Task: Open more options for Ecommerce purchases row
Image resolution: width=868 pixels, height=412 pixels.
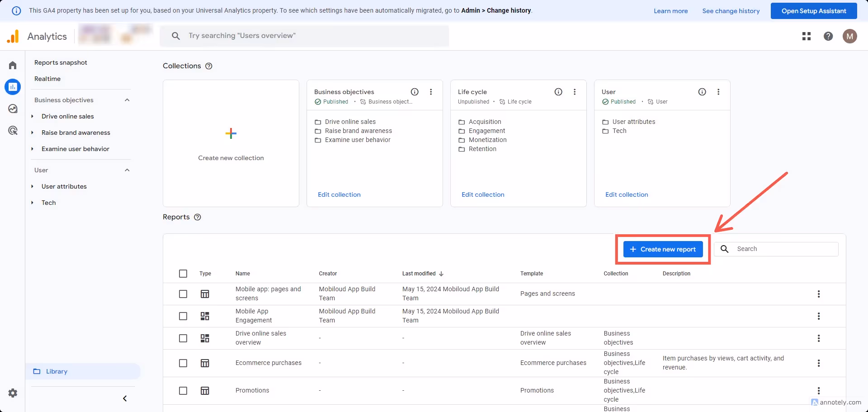Action: [819, 363]
